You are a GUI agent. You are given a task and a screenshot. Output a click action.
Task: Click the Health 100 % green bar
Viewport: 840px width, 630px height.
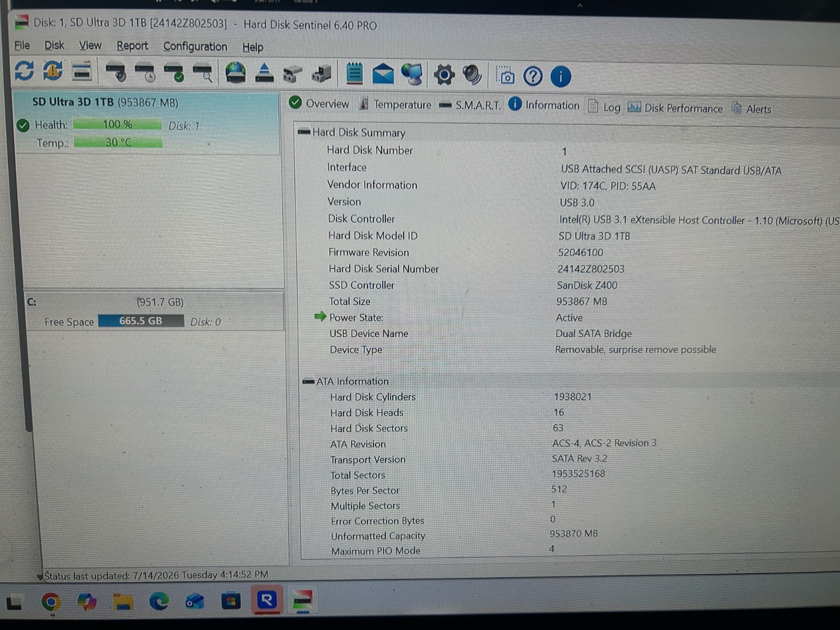coord(118,124)
